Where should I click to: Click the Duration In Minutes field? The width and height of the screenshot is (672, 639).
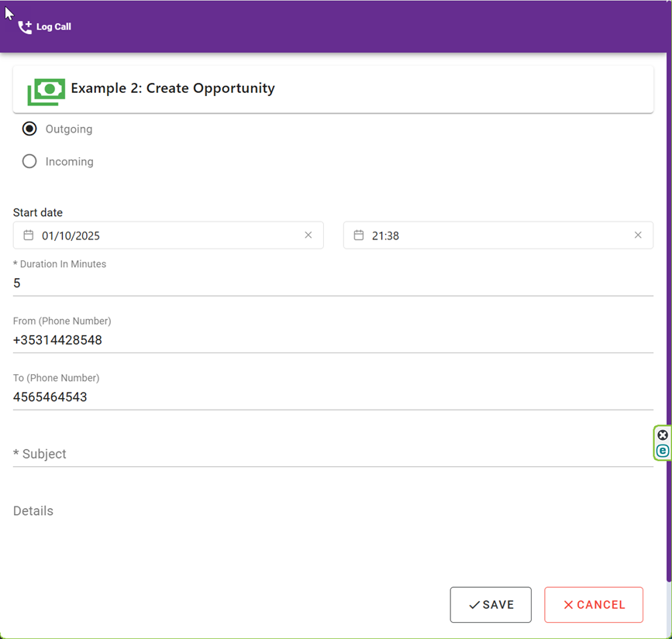pyautogui.click(x=333, y=283)
